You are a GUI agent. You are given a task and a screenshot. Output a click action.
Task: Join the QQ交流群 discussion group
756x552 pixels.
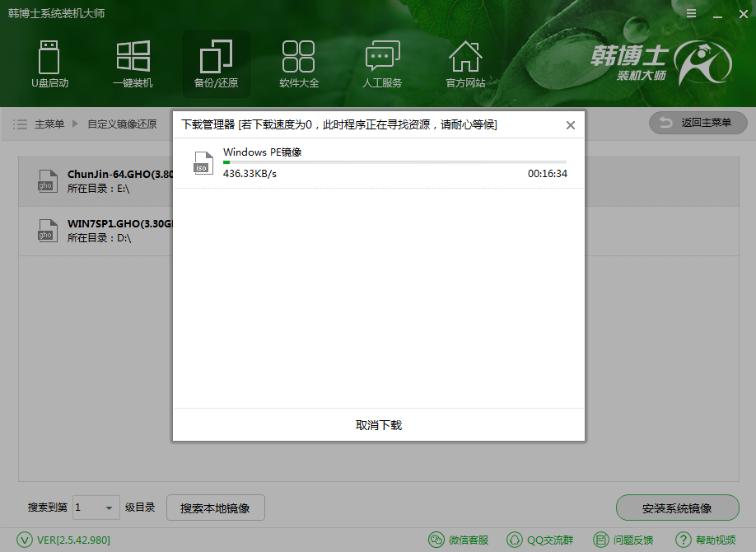[540, 540]
